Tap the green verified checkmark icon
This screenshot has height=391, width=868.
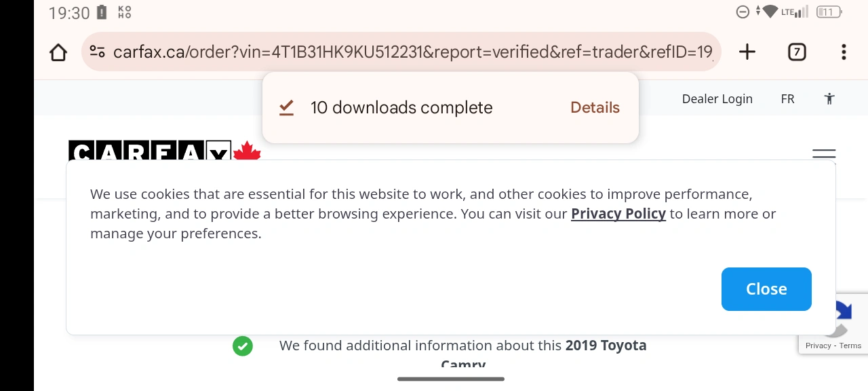click(242, 346)
